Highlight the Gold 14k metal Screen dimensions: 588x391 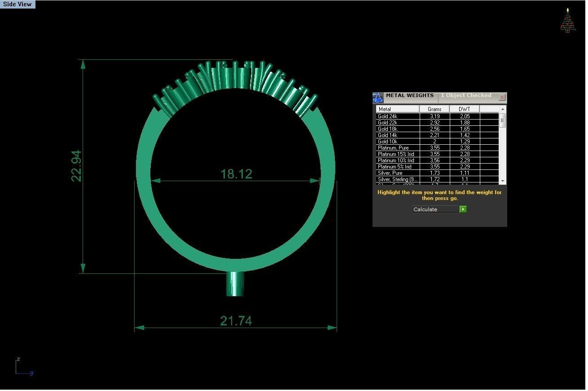438,135
